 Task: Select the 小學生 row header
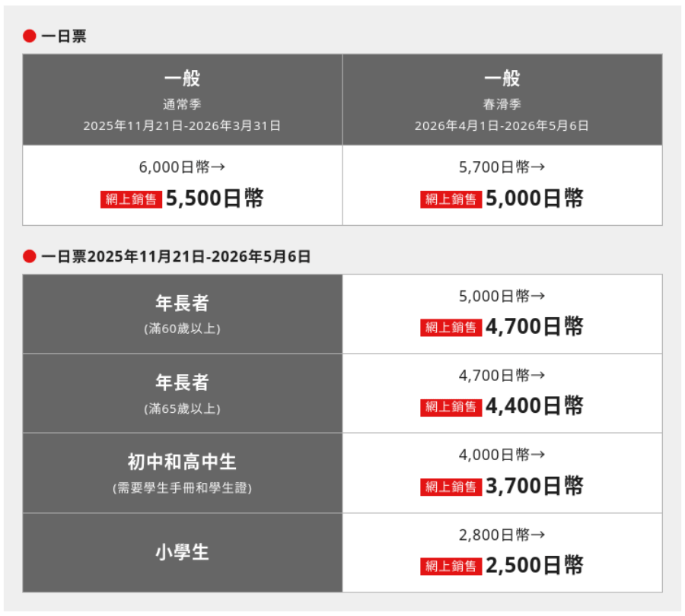[182, 553]
